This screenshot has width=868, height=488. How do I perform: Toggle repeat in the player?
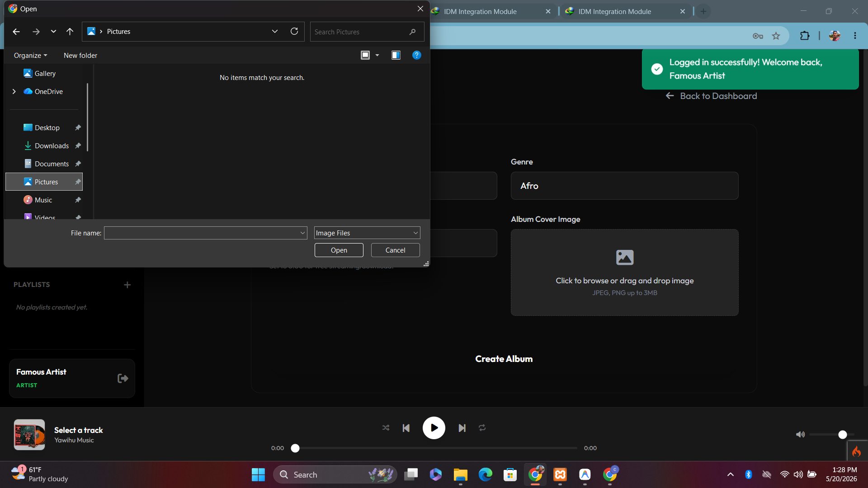click(x=482, y=427)
